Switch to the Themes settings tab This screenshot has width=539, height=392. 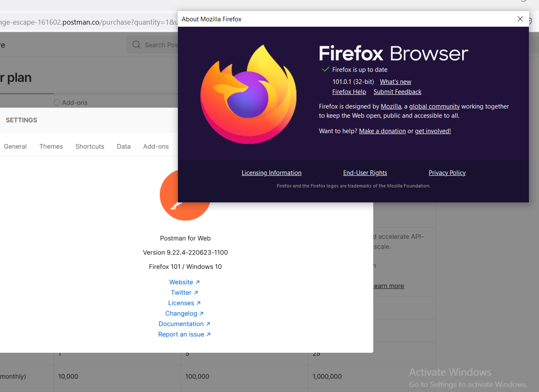51,146
